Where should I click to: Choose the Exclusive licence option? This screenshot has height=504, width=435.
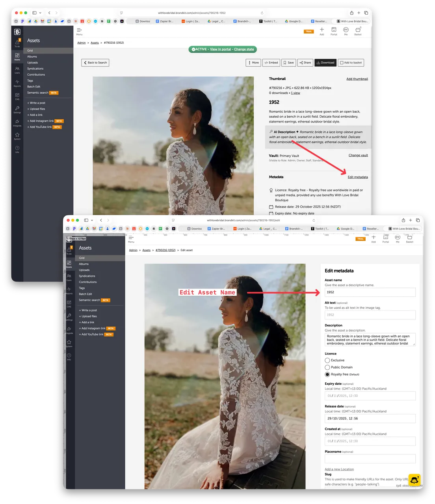point(327,360)
